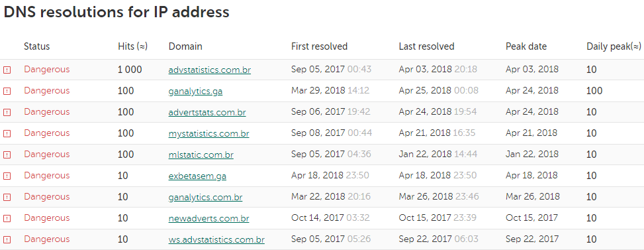The height and width of the screenshot is (250, 644).
Task: Open the advstatistics.com.br domain link
Action: pyautogui.click(x=209, y=70)
